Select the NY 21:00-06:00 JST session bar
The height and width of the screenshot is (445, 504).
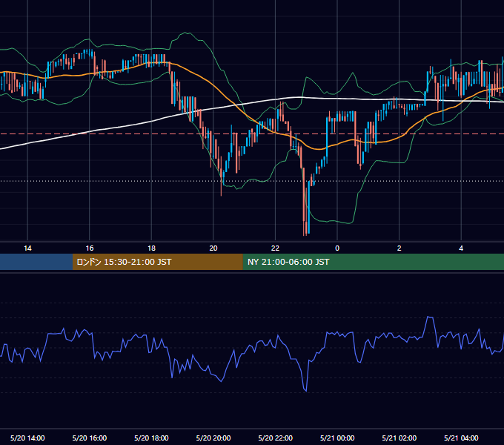click(373, 262)
